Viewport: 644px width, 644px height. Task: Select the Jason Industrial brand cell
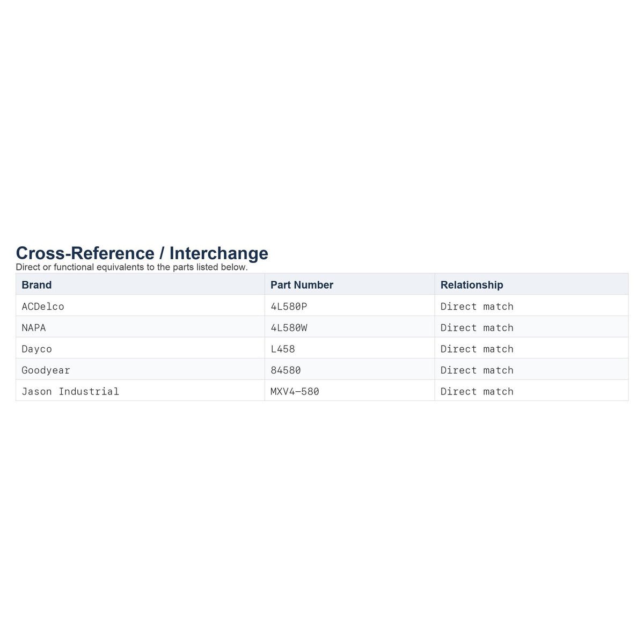click(x=140, y=391)
